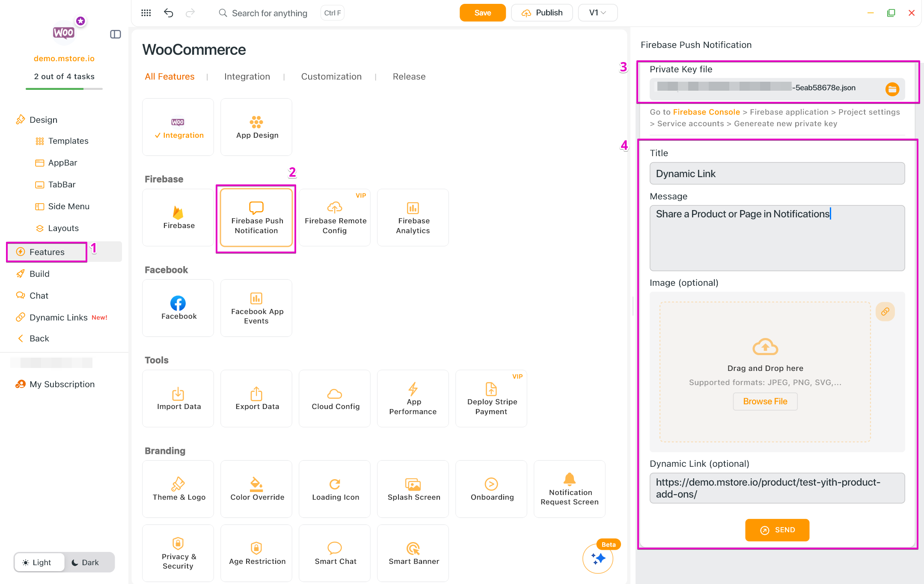Open Firebase Remote Config feature
The width and height of the screenshot is (924, 584).
click(335, 217)
